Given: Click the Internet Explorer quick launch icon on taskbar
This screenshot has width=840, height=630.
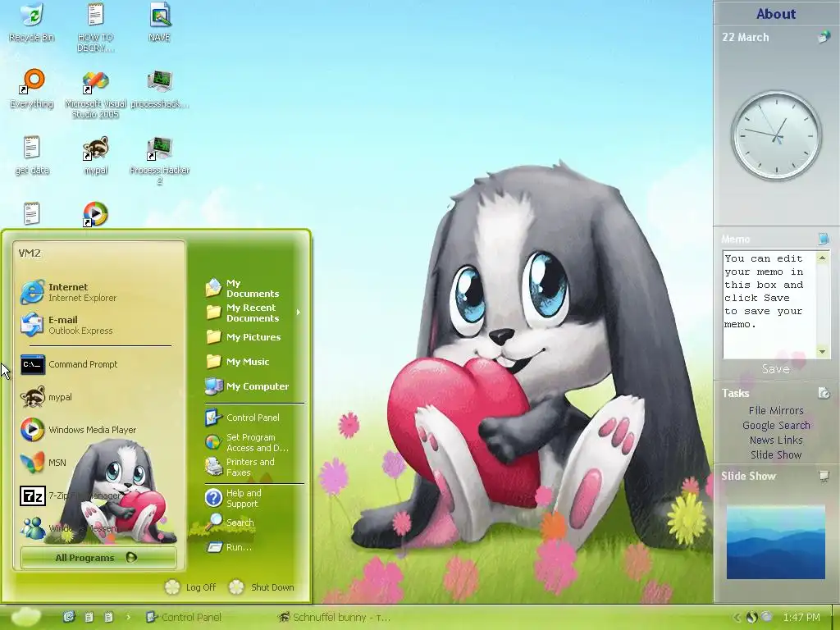Looking at the screenshot, I should pyautogui.click(x=69, y=617).
